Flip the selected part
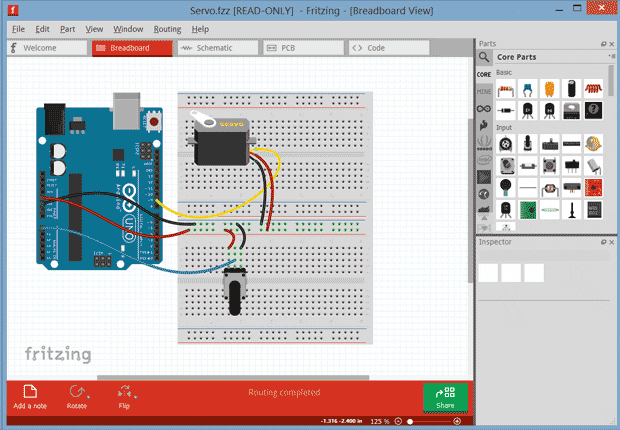The height and width of the screenshot is (430, 620). [124, 393]
